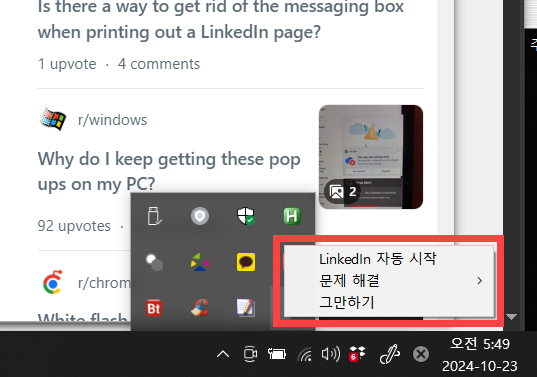This screenshot has width=537, height=377.
Task: Open the pop-up post image thumbnail
Action: point(371,157)
